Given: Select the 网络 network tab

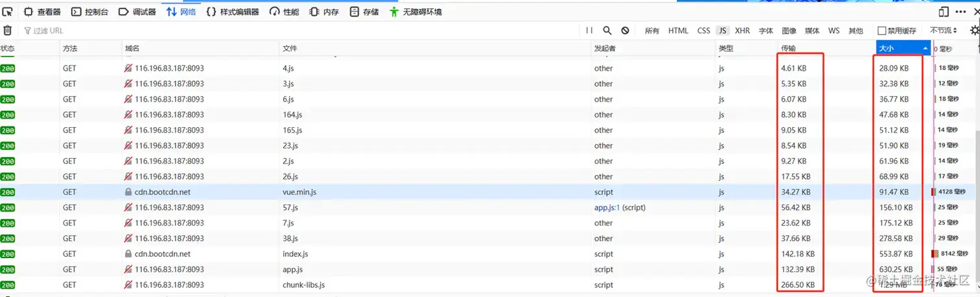Looking at the screenshot, I should coord(181,12).
